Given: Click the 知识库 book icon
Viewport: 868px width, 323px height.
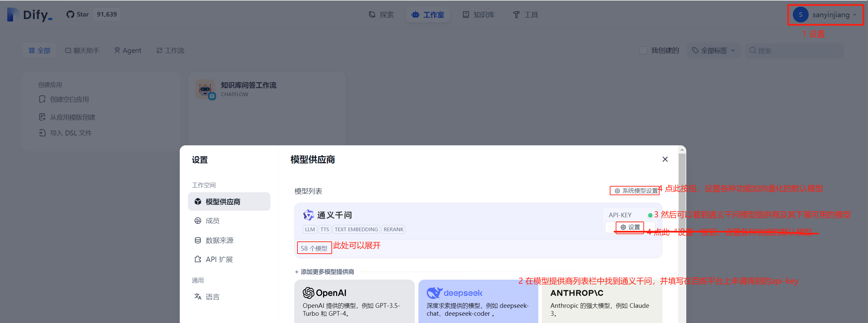Looking at the screenshot, I should pyautogui.click(x=466, y=15).
